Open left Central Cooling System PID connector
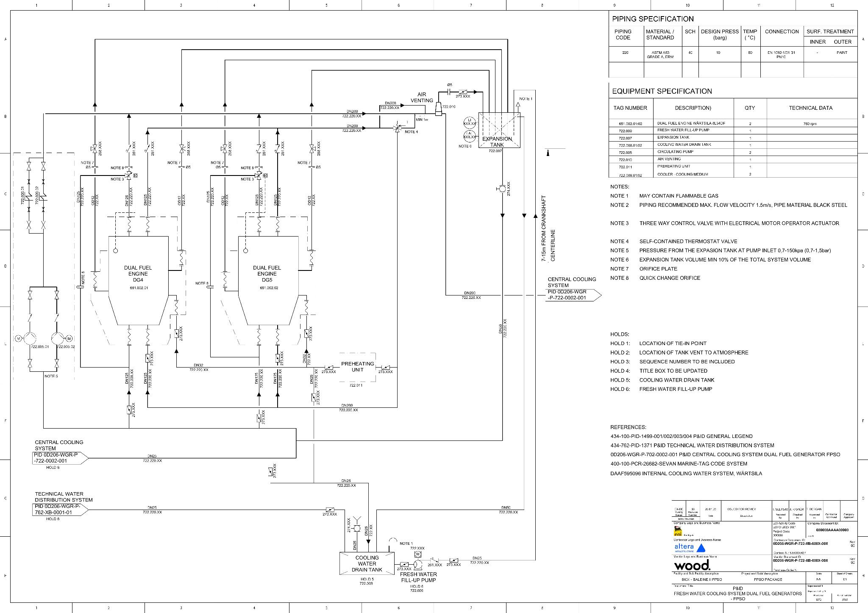This screenshot has width=868, height=613. 61,458
